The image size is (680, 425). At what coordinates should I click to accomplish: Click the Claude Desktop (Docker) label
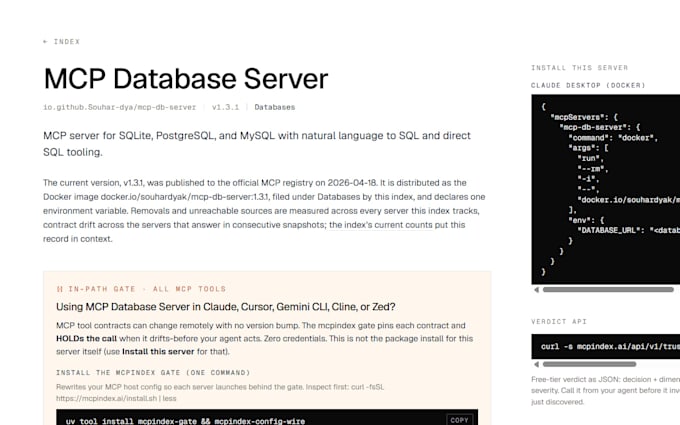[x=588, y=85]
